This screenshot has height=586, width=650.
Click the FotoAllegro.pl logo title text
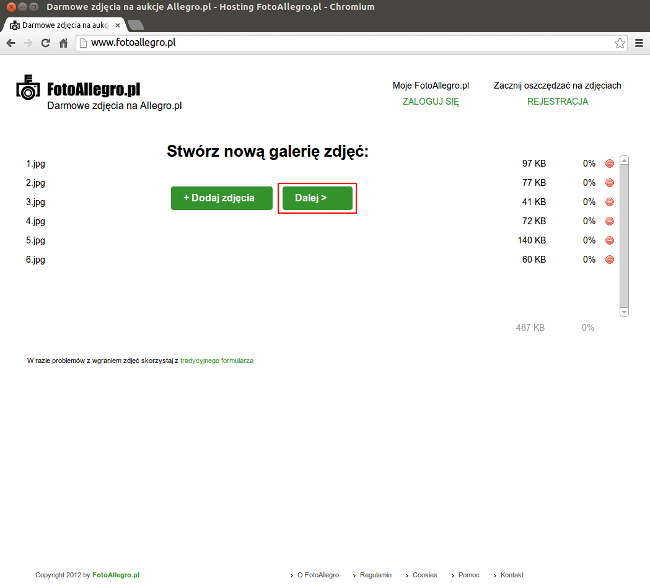click(x=94, y=89)
